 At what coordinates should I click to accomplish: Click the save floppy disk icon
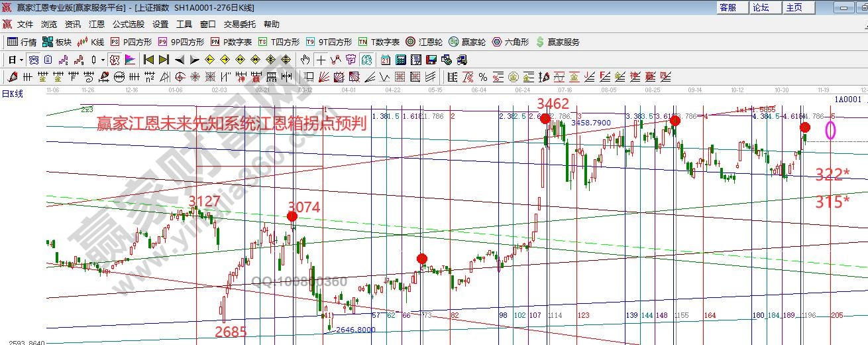[x=431, y=60]
